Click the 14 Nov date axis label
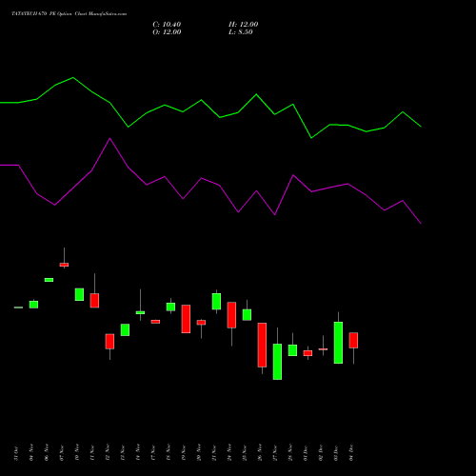This screenshot has height=476, width=476. pos(138,453)
